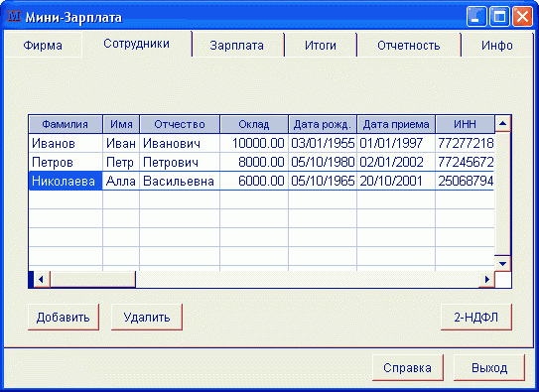539x392 pixels.
Task: Open the Итоги tab
Action: pos(321,45)
